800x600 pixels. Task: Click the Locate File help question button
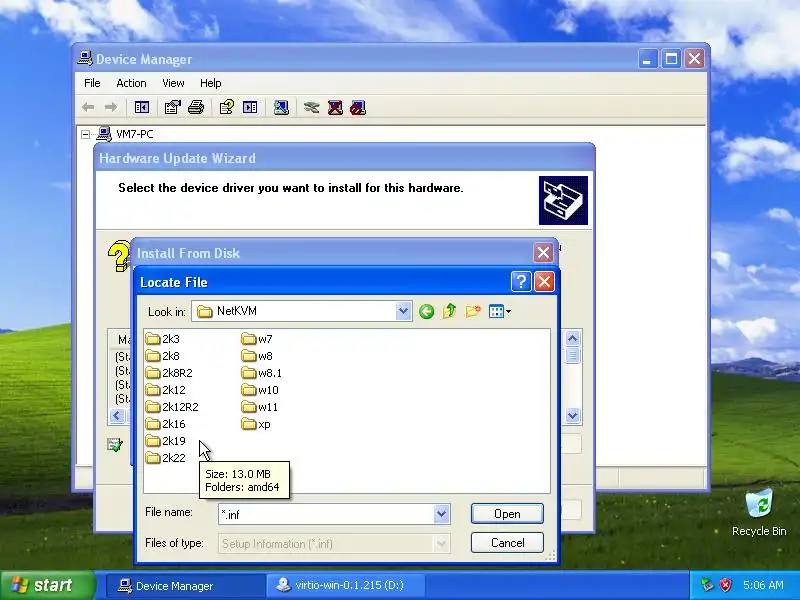(521, 282)
